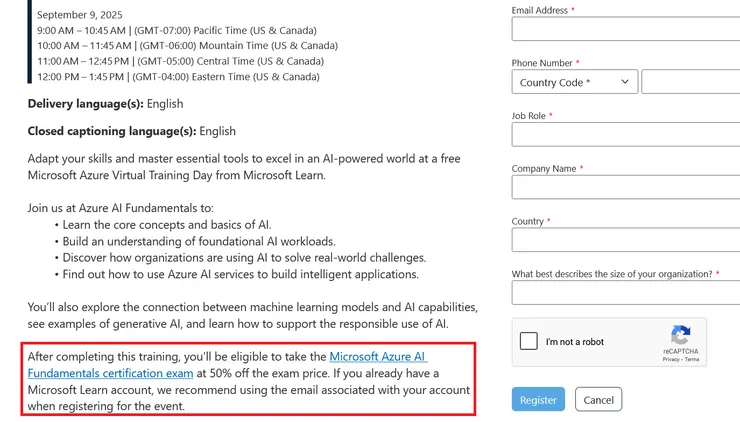Click the reCAPTCHA logo icon

pos(680,335)
